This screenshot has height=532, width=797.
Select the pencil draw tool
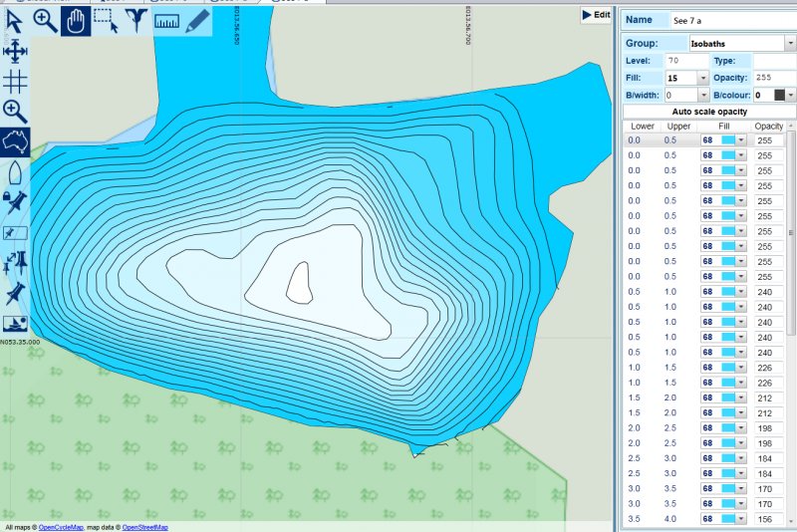pos(197,21)
